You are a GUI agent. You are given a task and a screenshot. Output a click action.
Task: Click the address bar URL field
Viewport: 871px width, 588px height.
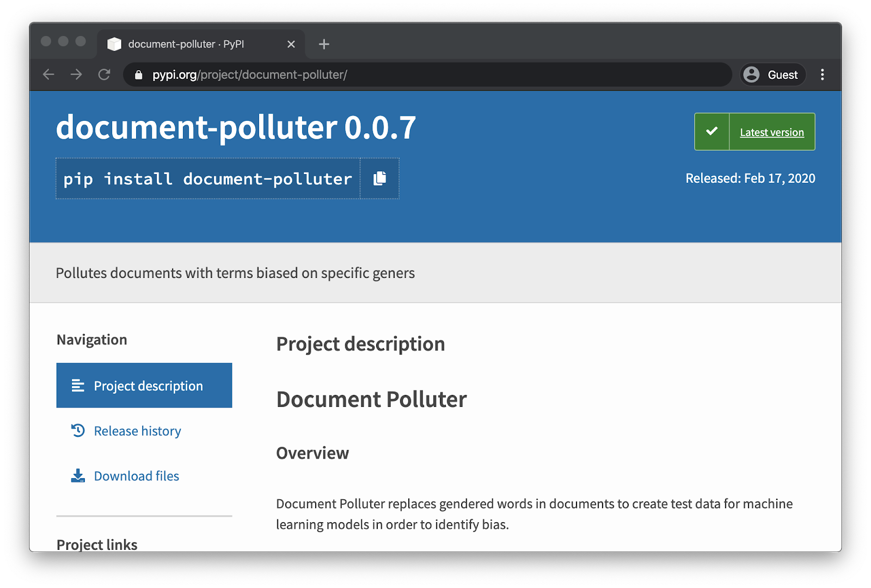point(381,75)
